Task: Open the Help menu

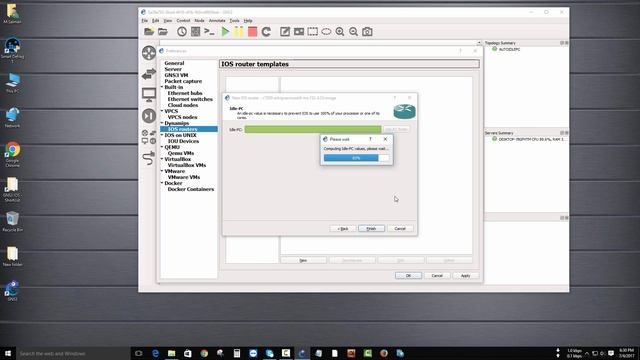Action: (248, 20)
